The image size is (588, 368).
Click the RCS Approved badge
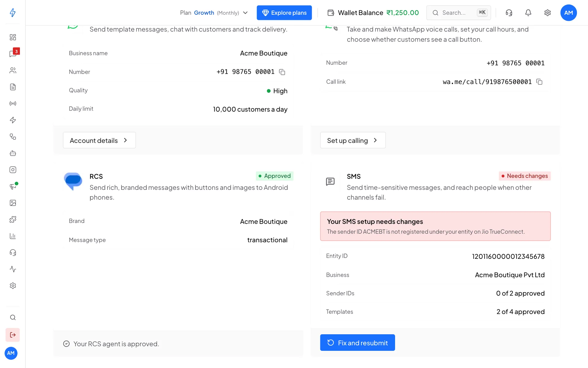[274, 176]
